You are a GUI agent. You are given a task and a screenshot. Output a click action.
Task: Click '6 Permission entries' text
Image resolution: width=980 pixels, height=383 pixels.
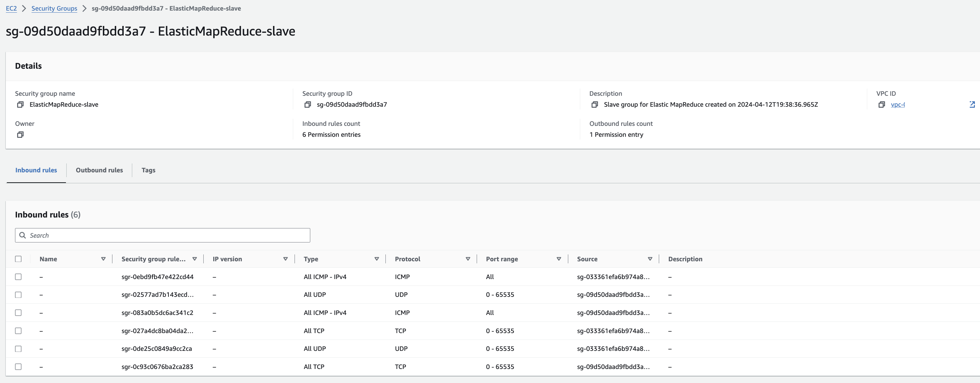coord(331,134)
